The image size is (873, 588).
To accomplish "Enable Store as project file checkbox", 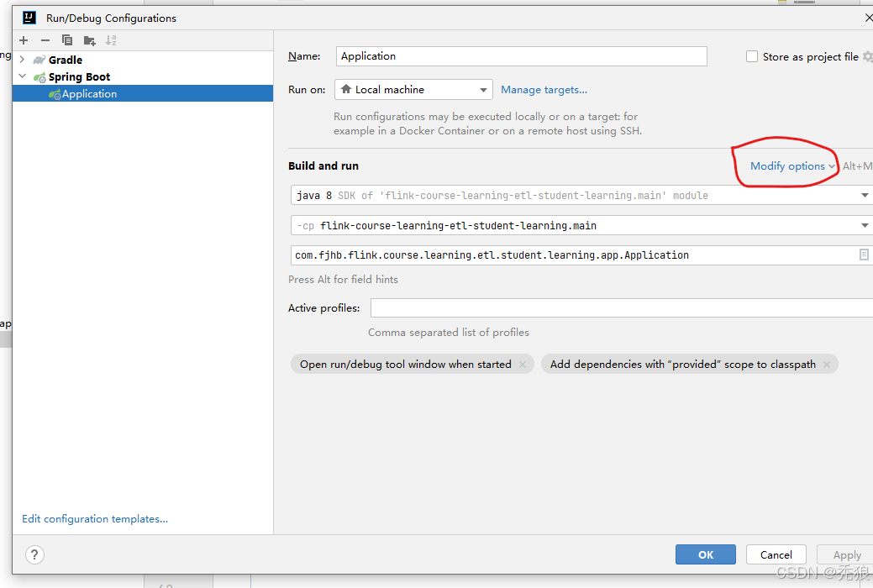I will [752, 57].
